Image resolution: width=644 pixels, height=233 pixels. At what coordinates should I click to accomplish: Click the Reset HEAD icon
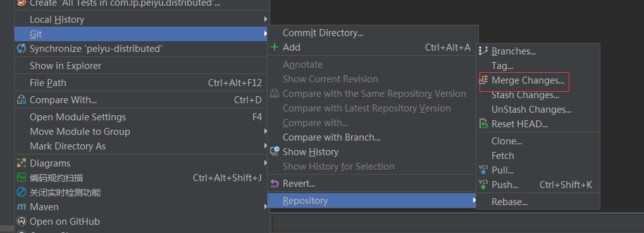pyautogui.click(x=484, y=123)
